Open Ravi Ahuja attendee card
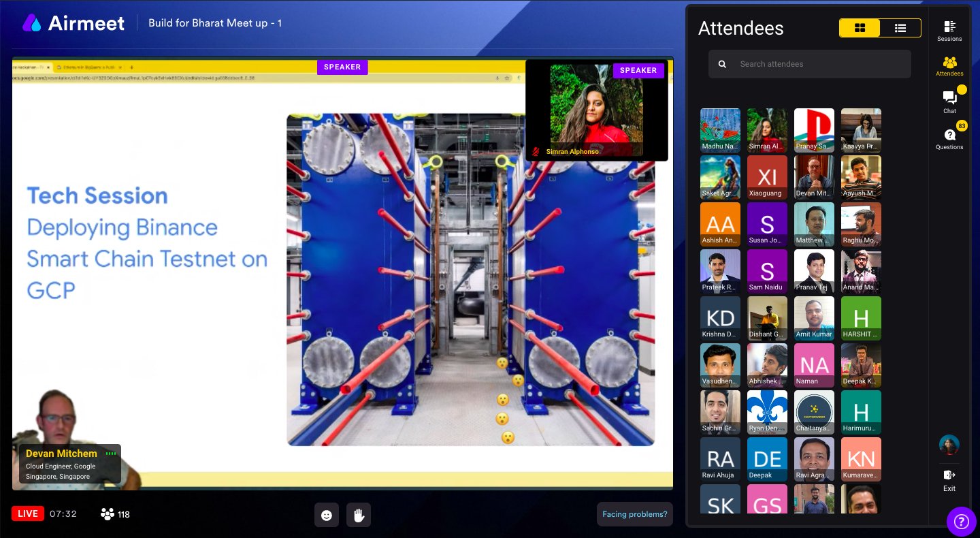The width and height of the screenshot is (980, 538). tap(720, 459)
